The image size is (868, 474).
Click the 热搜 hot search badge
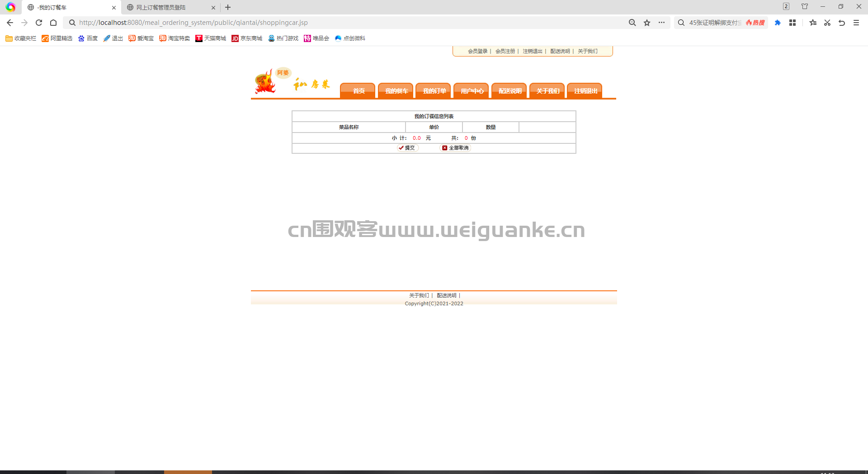coord(755,23)
